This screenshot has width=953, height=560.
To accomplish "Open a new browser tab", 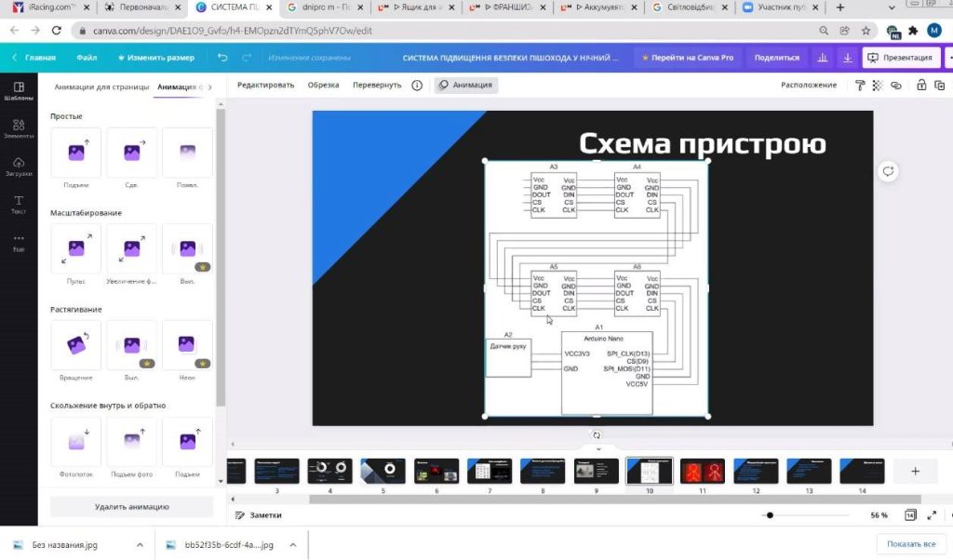I will tap(840, 7).
